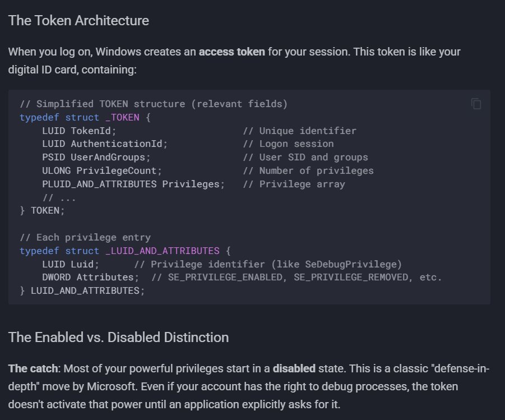Click the bold text "The catch"
Screen dimensions: 505x420
pyautogui.click(x=33, y=368)
